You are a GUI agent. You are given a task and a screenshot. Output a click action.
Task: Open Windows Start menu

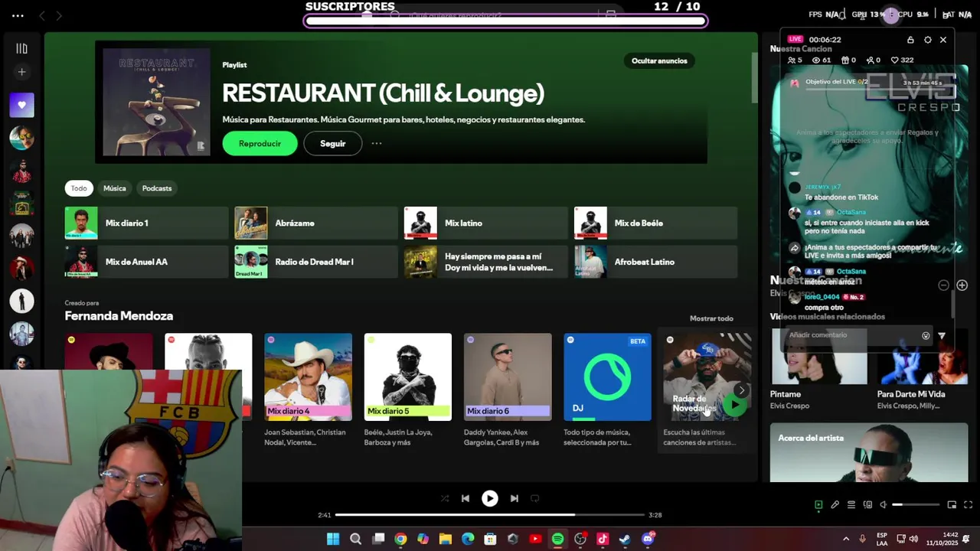pos(333,539)
